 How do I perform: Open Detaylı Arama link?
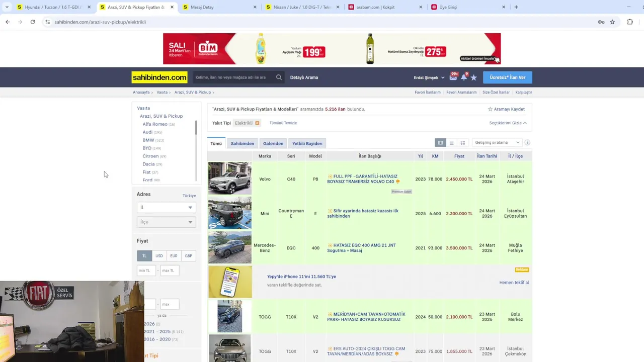(x=304, y=77)
